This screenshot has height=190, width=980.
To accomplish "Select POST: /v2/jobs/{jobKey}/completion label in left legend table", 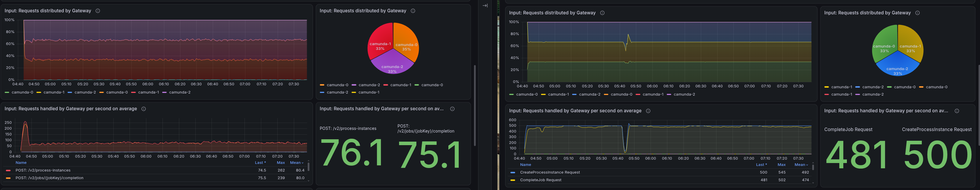I will click(49, 178).
